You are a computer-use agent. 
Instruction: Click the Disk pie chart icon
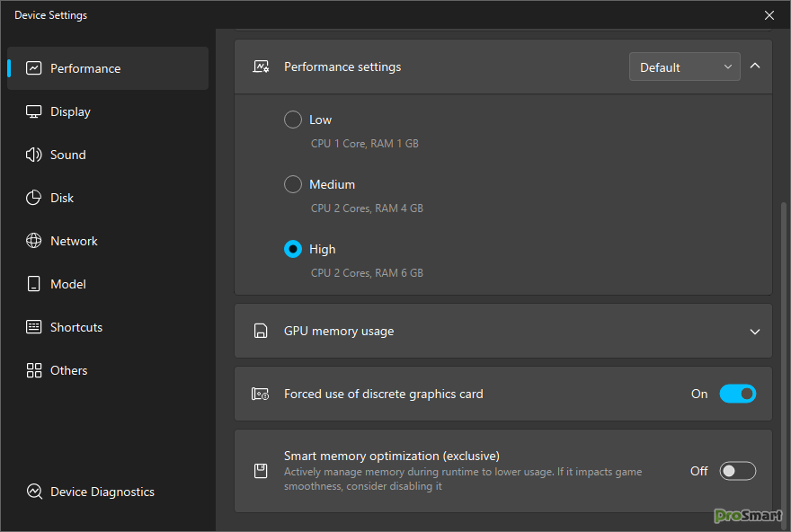pos(34,198)
